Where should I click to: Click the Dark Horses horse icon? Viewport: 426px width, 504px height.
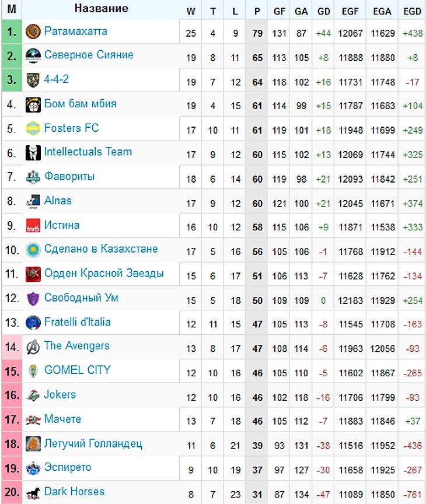pyautogui.click(x=33, y=492)
